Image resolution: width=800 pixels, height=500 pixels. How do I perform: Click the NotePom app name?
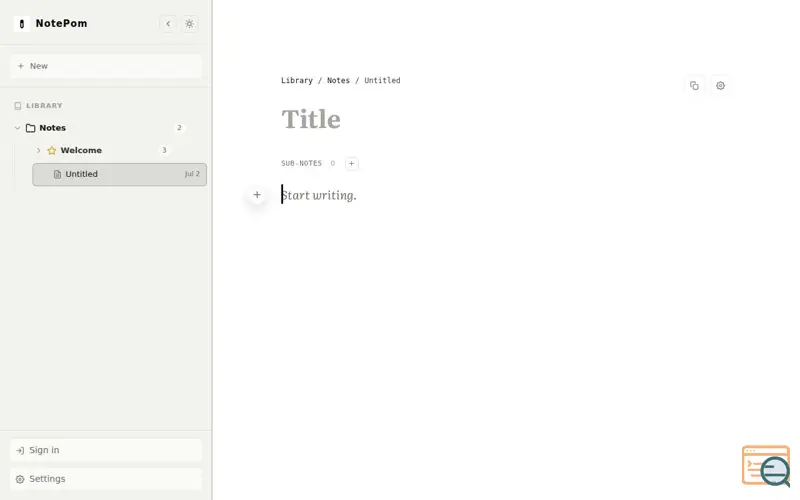tap(61, 23)
